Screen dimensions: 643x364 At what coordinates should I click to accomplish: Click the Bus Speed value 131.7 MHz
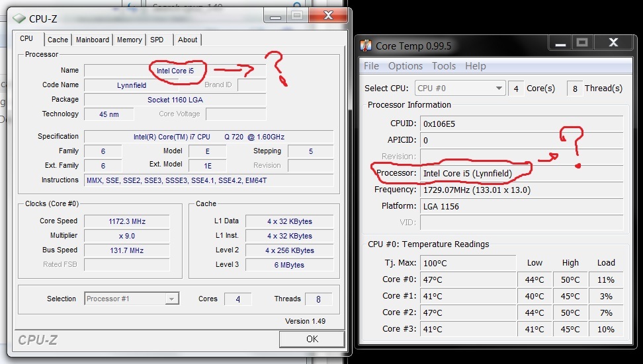pos(127,250)
